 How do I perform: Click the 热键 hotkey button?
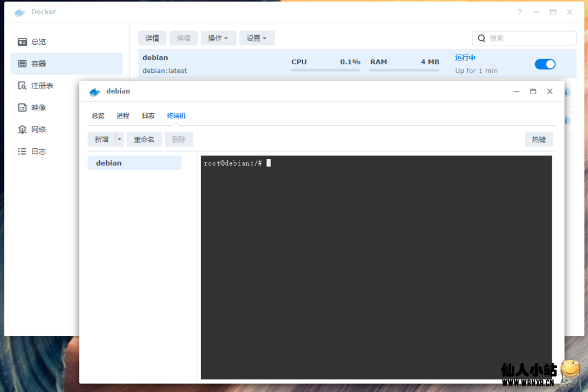point(539,140)
